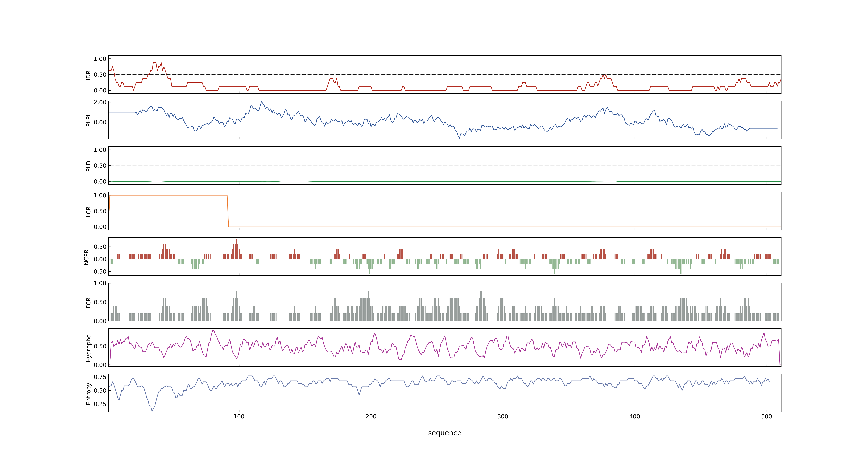The width and height of the screenshot is (868, 463).
Task: Click the x-axis tick label 400
Action: [635, 416]
